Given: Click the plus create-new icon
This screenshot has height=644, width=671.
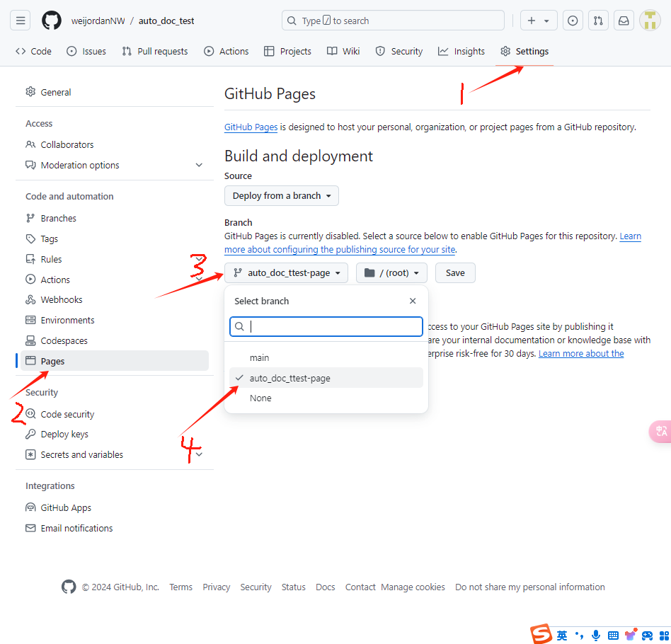Looking at the screenshot, I should tap(531, 21).
